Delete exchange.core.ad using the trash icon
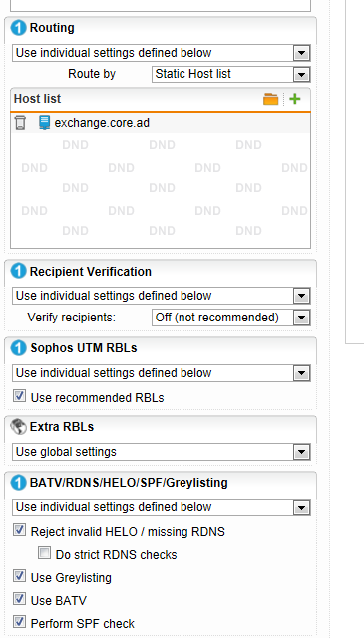 pos(20,123)
